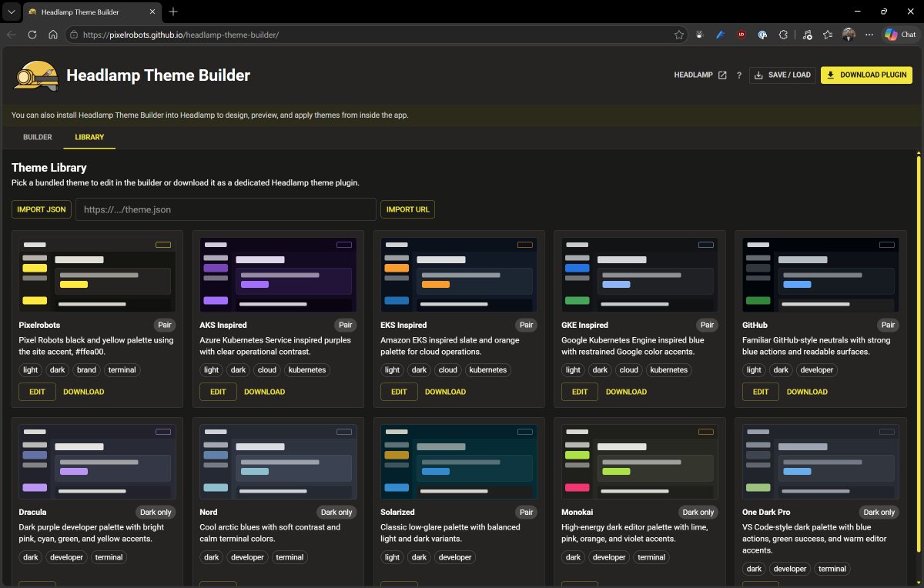View site information lock icon
Screen dimensions: 924x588
tap(73, 35)
